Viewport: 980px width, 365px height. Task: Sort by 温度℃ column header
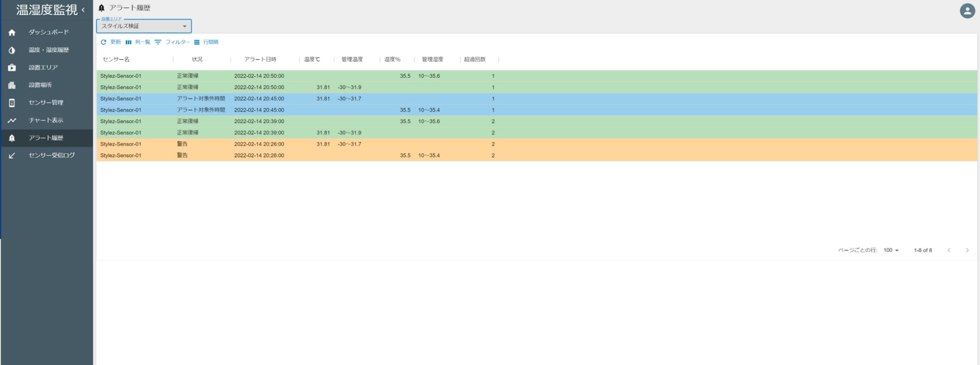pyautogui.click(x=312, y=59)
